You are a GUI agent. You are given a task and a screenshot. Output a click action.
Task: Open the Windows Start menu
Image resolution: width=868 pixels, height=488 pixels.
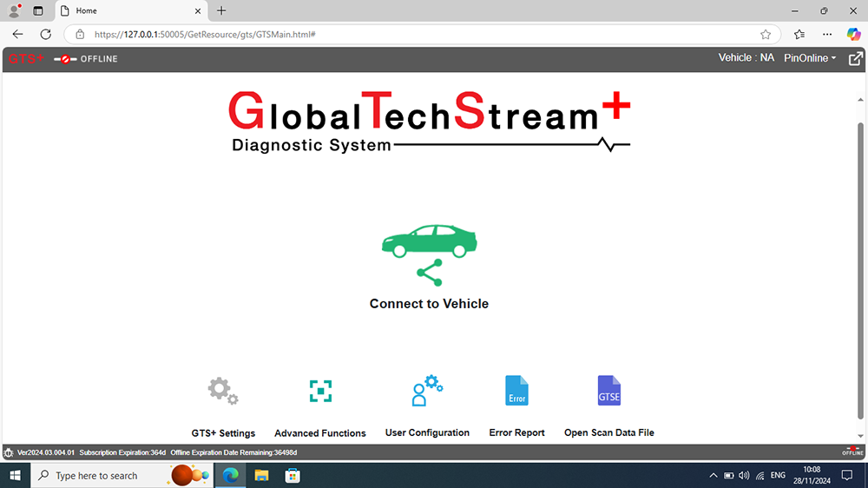pyautogui.click(x=15, y=475)
